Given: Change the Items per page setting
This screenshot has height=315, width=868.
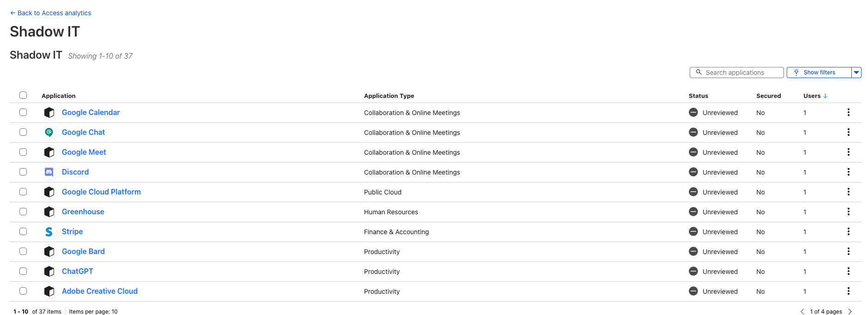Looking at the screenshot, I should pos(93,312).
